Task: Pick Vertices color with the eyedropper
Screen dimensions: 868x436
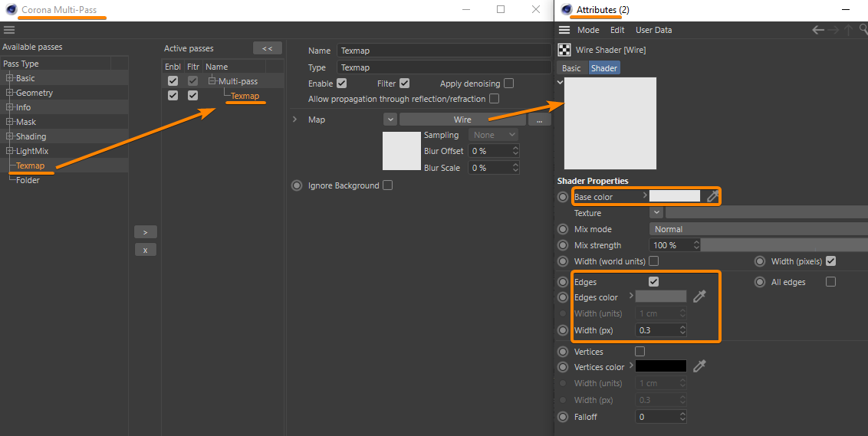Action: point(700,366)
